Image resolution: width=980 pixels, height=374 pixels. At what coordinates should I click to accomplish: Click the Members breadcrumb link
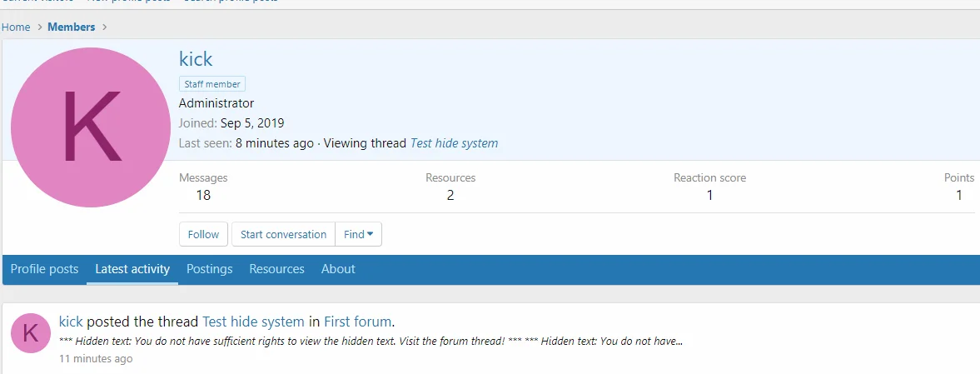[x=72, y=27]
